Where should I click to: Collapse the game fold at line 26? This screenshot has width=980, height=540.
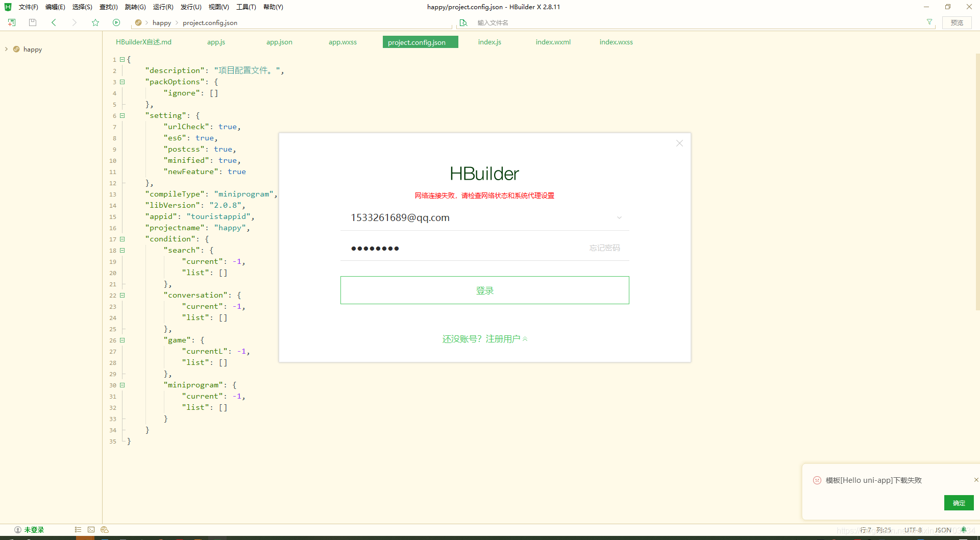click(x=122, y=340)
